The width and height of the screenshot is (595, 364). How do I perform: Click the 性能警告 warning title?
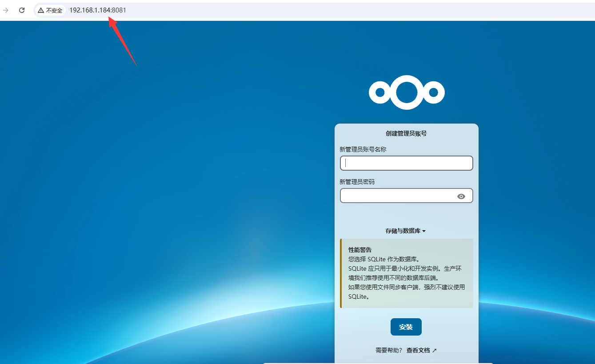(x=360, y=250)
